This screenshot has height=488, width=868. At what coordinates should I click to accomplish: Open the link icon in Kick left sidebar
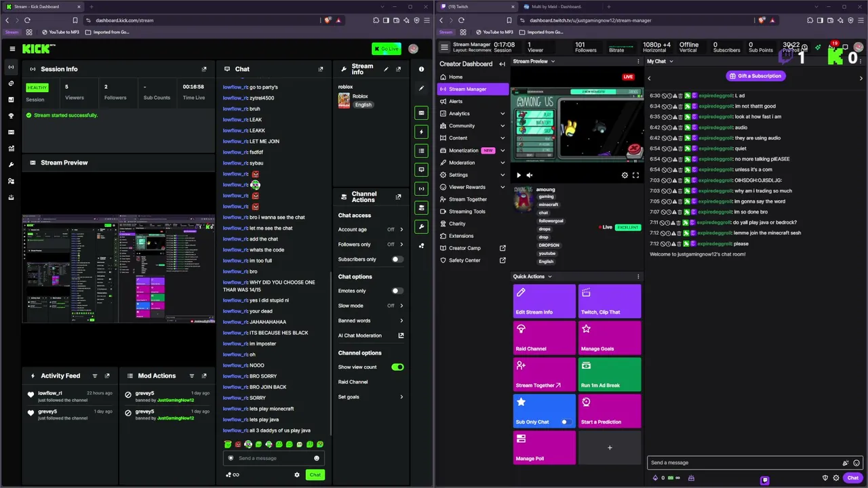(x=11, y=83)
